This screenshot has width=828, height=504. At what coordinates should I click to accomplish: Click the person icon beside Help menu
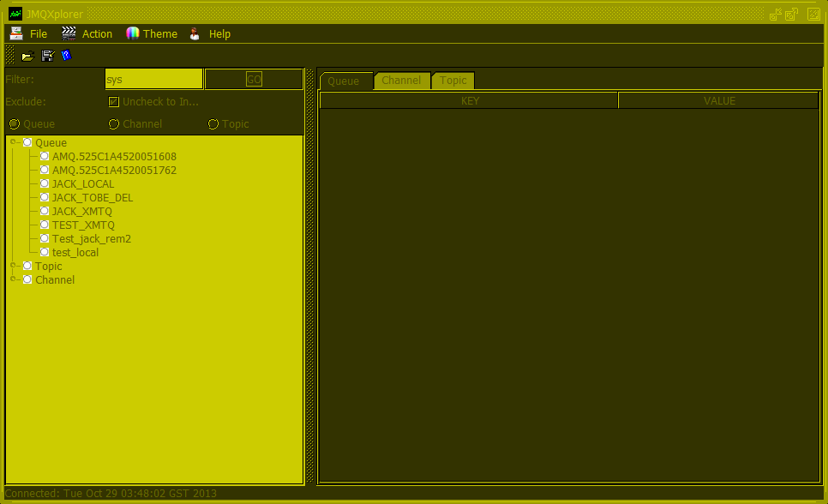point(195,33)
